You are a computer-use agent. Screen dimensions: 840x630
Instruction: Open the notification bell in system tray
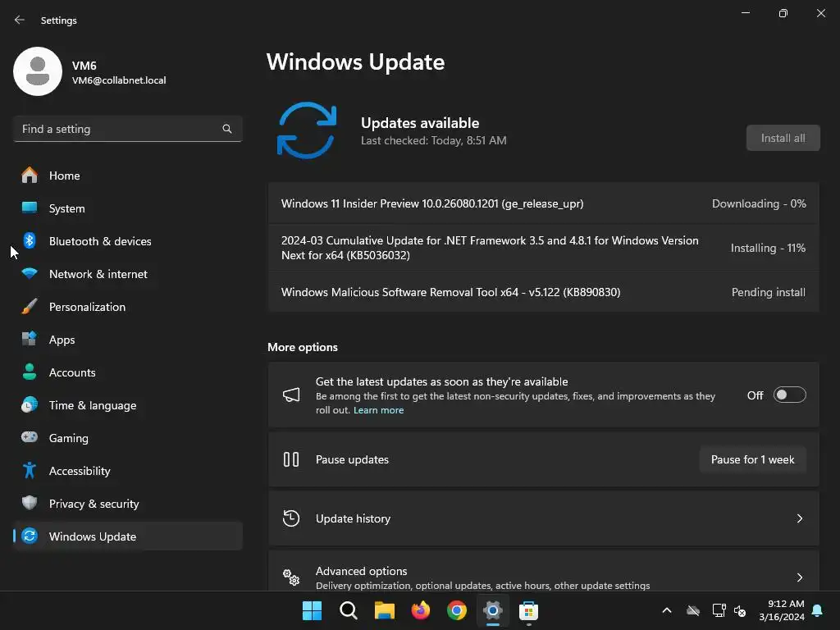[x=818, y=610]
